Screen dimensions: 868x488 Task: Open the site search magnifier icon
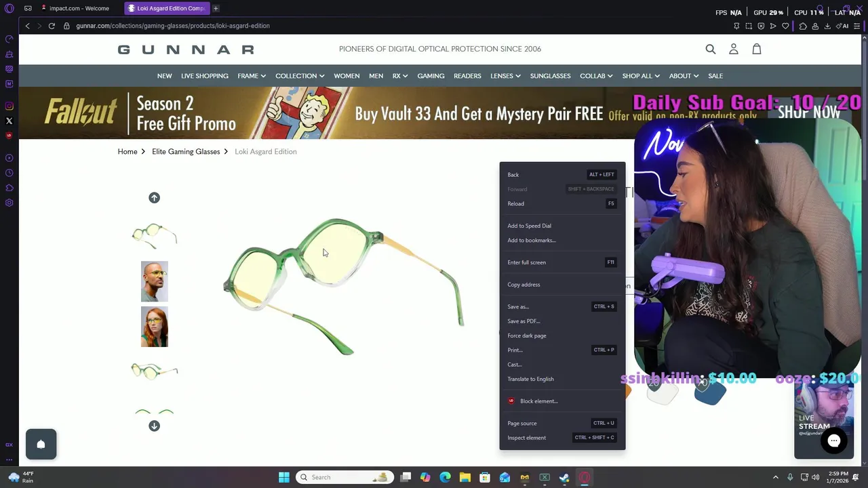[710, 49]
